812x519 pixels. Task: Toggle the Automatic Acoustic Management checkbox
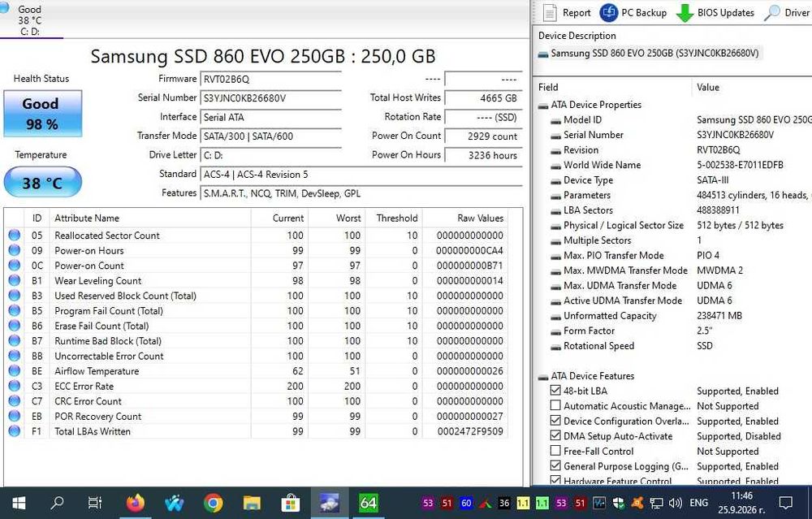555,405
